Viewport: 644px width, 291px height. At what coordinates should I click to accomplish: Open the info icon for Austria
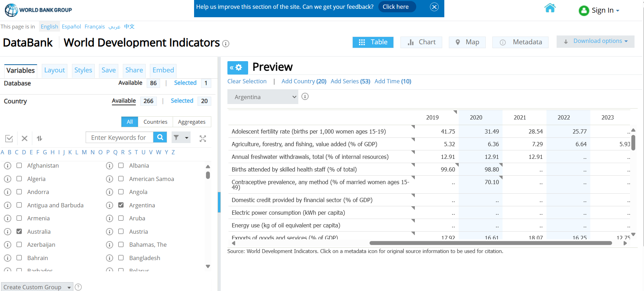109,232
